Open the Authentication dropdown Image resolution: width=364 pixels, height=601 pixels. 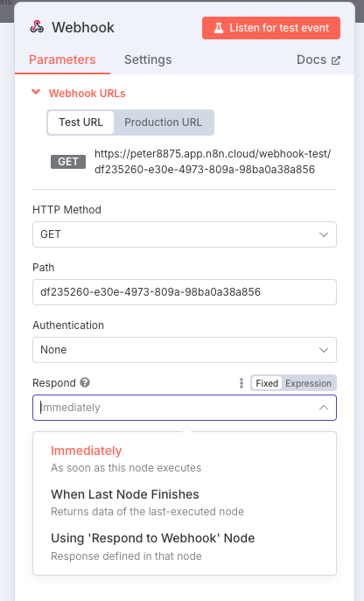185,350
